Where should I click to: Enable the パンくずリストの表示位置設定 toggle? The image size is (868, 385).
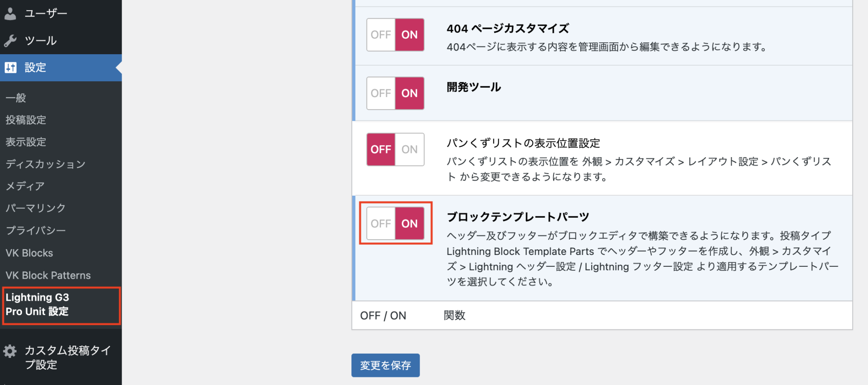point(409,150)
